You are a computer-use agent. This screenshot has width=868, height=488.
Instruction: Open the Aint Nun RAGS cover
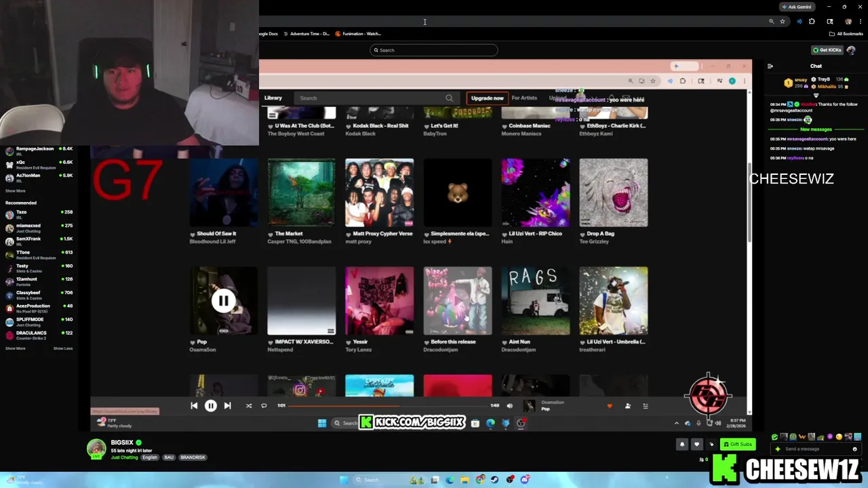point(536,301)
